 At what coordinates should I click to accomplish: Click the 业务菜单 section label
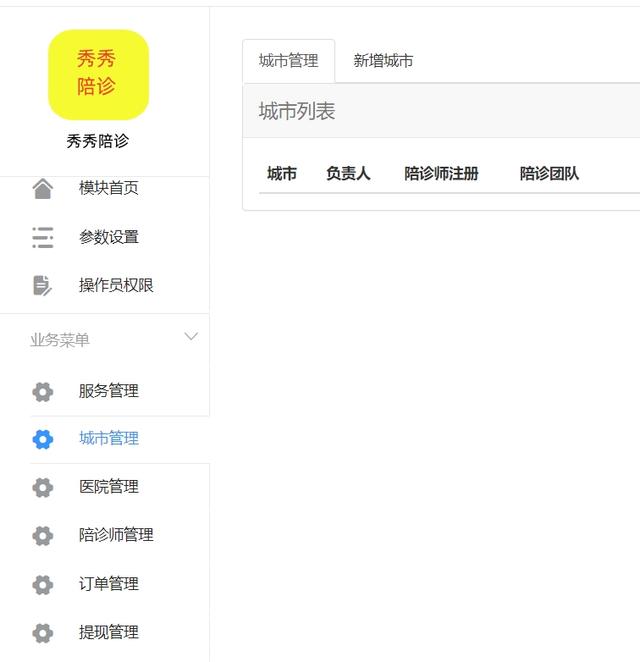coord(60,340)
